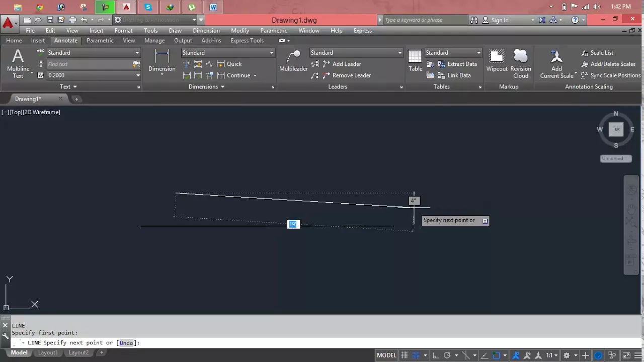The height and width of the screenshot is (362, 644).
Task: Click the Check Spelling ABC icon
Action: 41,52
